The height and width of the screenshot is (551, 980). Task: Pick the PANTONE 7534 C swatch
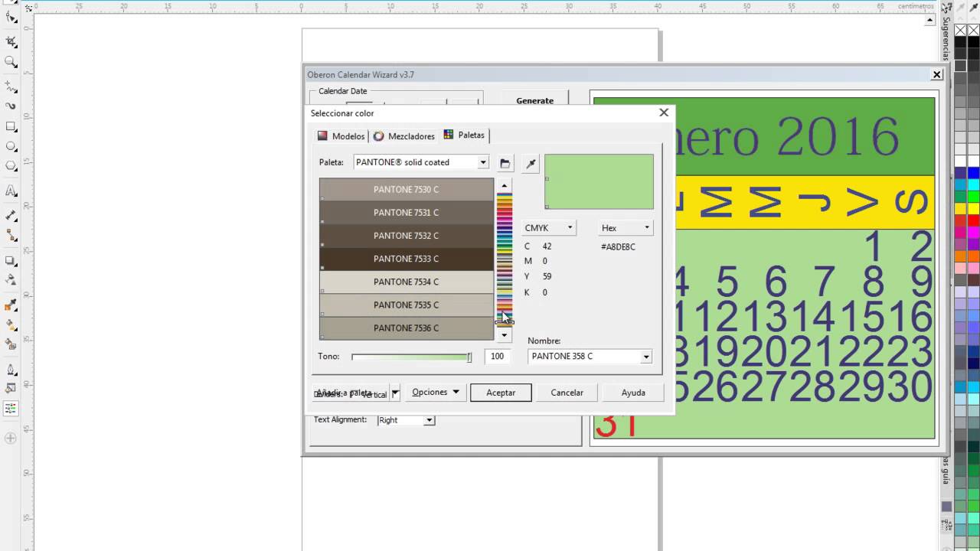[x=407, y=282]
